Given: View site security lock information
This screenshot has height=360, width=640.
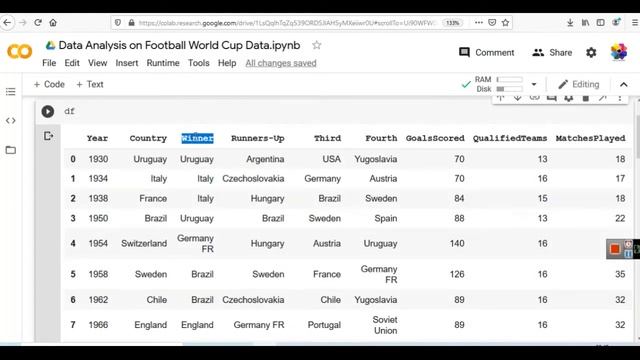Looking at the screenshot, I should [x=131, y=22].
